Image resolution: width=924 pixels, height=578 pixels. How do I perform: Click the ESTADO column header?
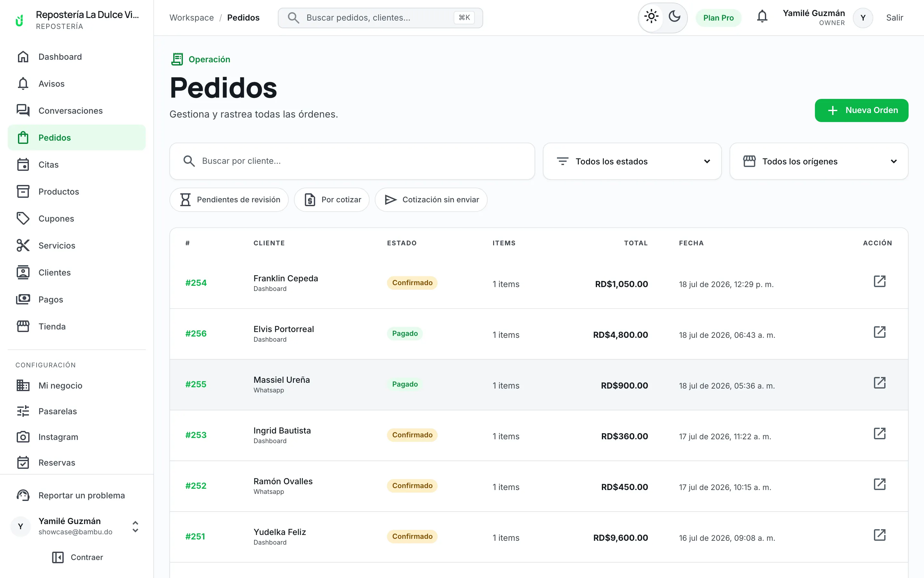tap(402, 243)
